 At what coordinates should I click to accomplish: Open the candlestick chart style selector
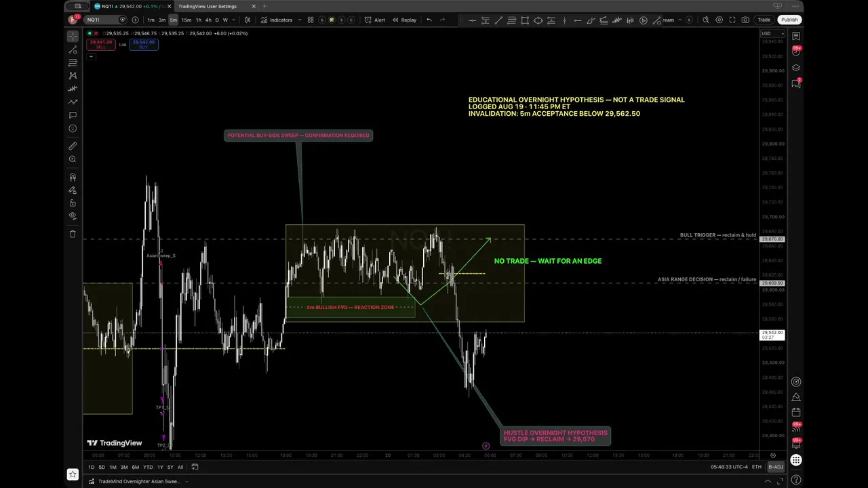[x=248, y=20]
